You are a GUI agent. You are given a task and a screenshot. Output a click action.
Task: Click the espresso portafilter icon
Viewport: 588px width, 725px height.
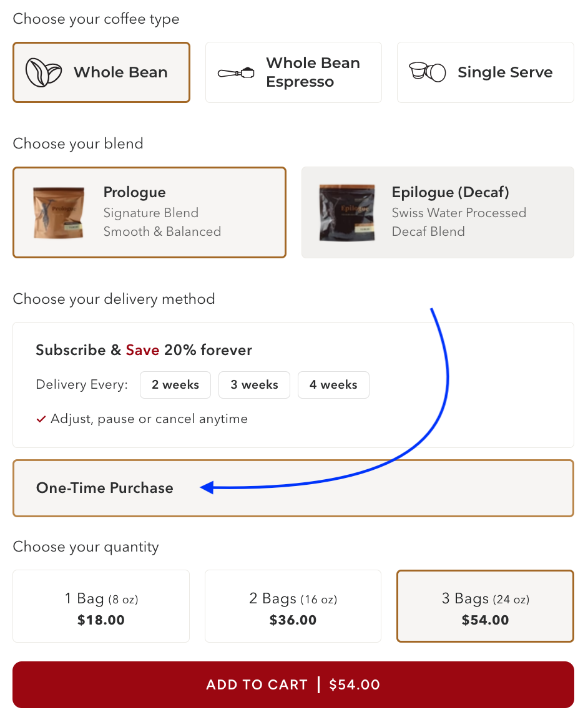237,72
